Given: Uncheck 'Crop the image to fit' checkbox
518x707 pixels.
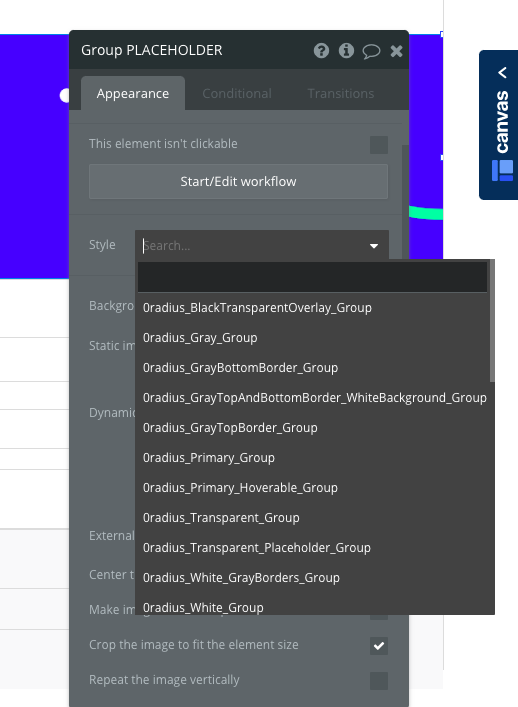Looking at the screenshot, I should click(379, 645).
